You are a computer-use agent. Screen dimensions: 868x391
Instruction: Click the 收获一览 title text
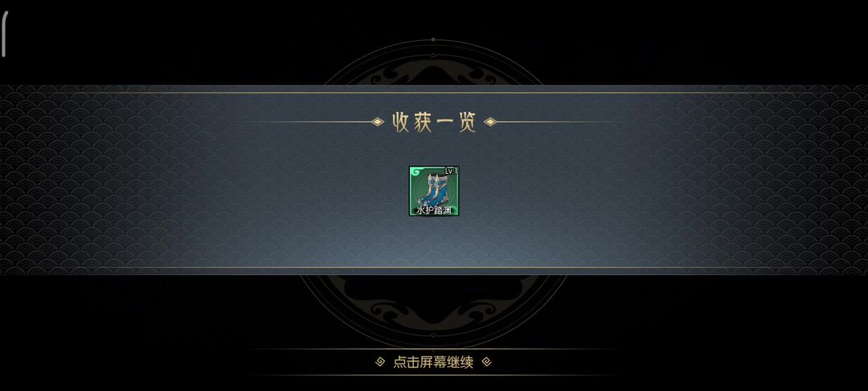coord(434,121)
